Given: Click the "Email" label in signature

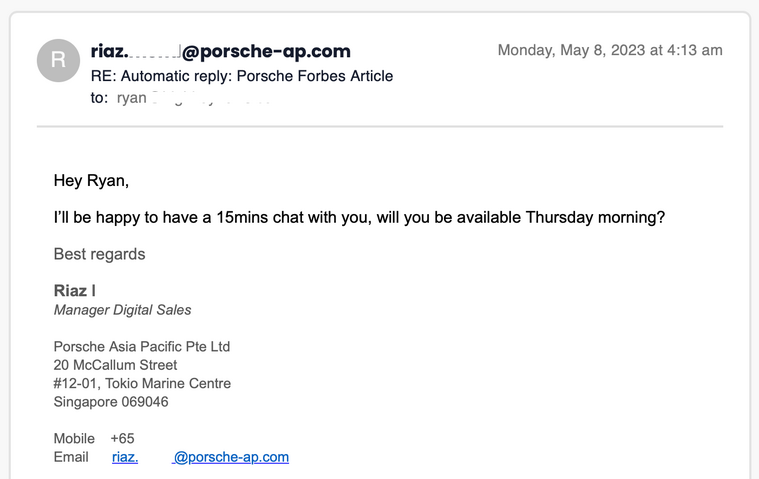Looking at the screenshot, I should click(x=70, y=457).
